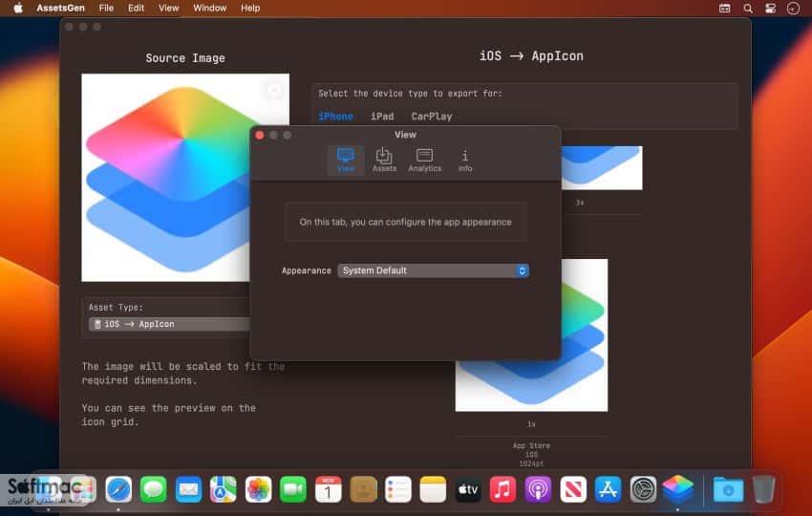Image resolution: width=812 pixels, height=516 pixels.
Task: Open News from the dock
Action: point(573,489)
